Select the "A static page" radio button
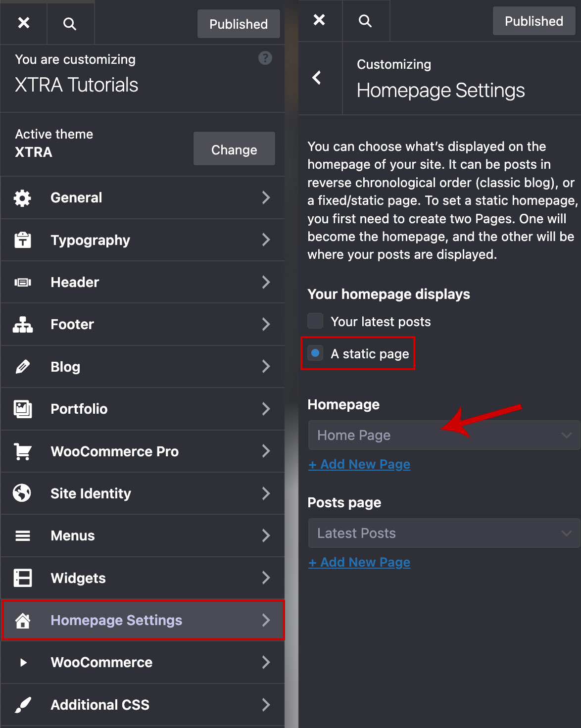581x728 pixels. (x=315, y=353)
